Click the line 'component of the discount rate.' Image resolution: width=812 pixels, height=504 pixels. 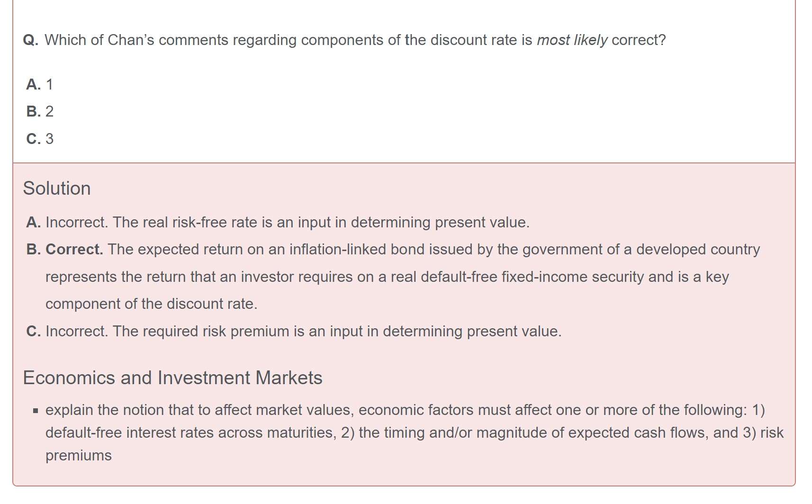(x=151, y=304)
